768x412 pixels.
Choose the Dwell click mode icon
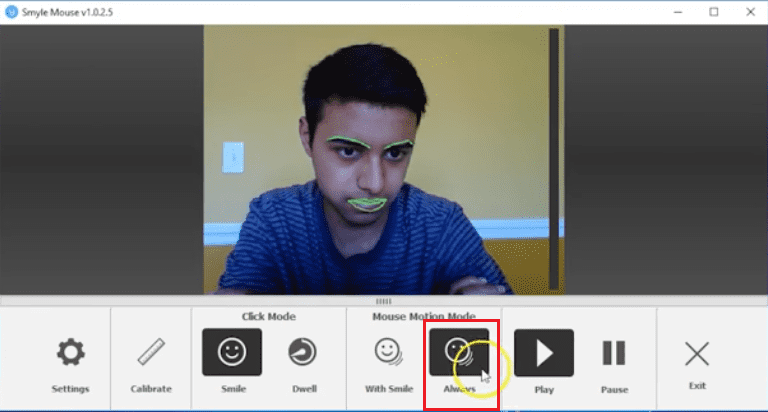click(x=301, y=352)
